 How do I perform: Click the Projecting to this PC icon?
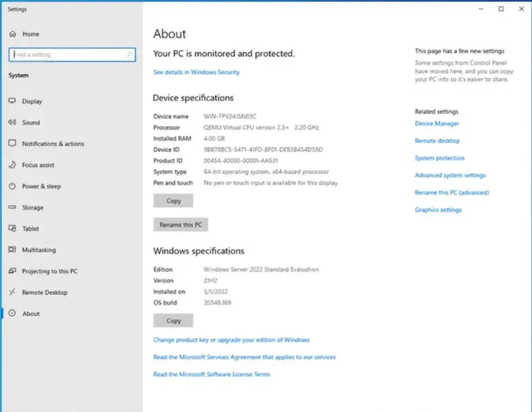(x=12, y=271)
